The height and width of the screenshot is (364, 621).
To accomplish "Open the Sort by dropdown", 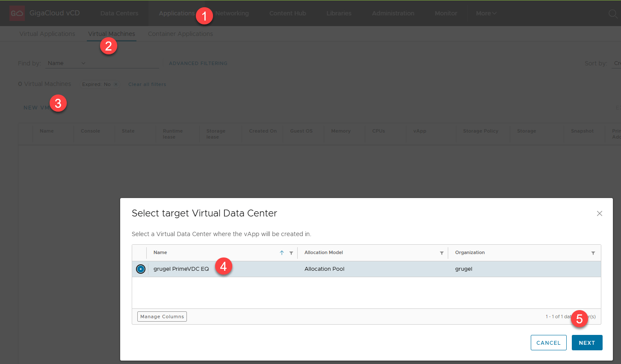I will (616, 63).
